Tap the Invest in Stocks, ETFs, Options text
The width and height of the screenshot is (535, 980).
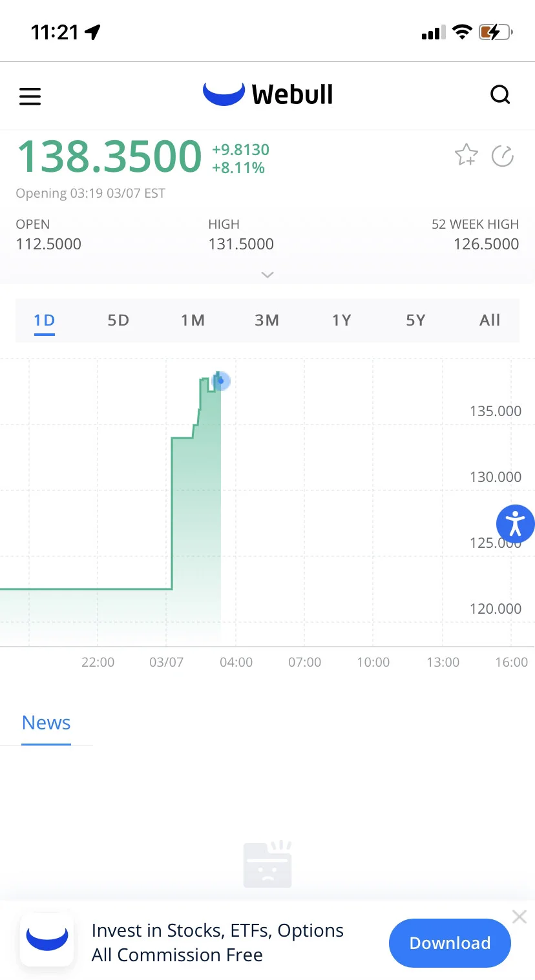click(218, 931)
